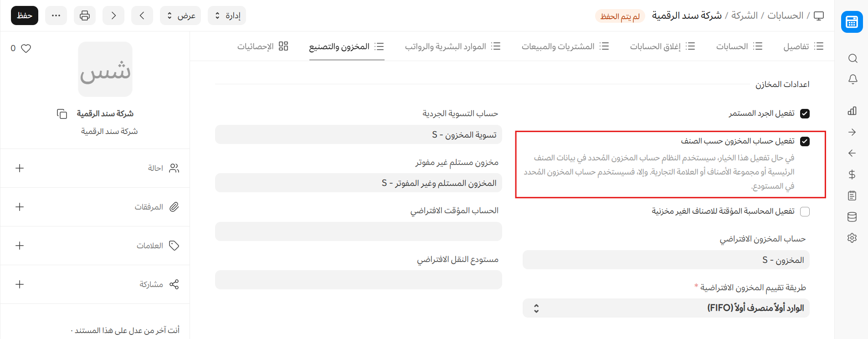Open settings gear icon in sidebar
Image resolution: width=868 pixels, height=339 pixels.
click(852, 238)
